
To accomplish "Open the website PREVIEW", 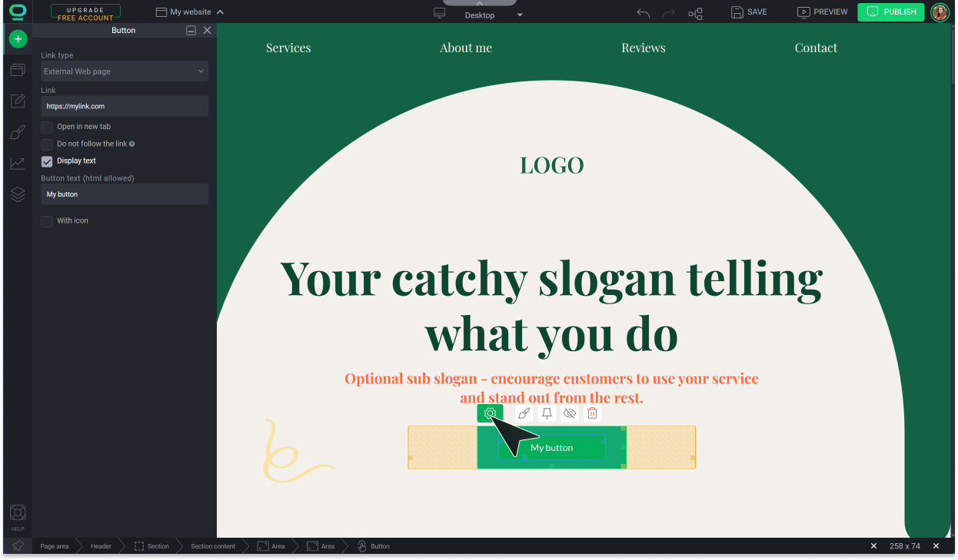I will tap(822, 12).
